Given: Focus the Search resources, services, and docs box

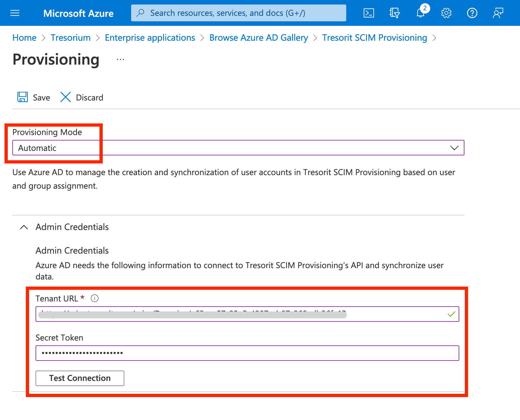Looking at the screenshot, I should [238, 13].
